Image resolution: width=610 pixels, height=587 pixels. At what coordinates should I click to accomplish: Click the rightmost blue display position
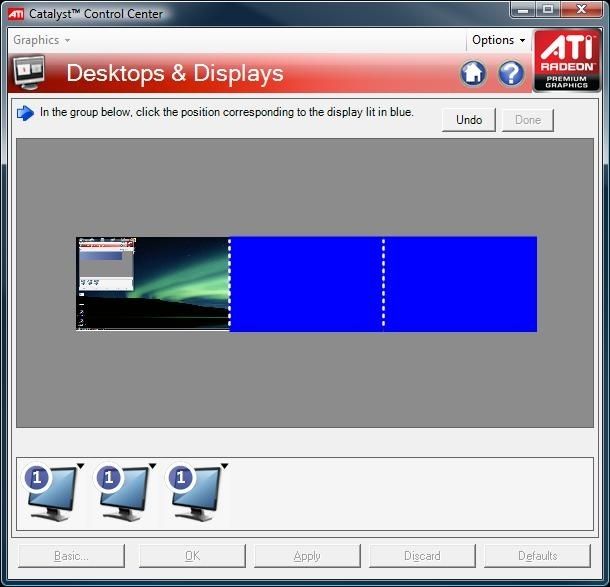pyautogui.click(x=461, y=284)
